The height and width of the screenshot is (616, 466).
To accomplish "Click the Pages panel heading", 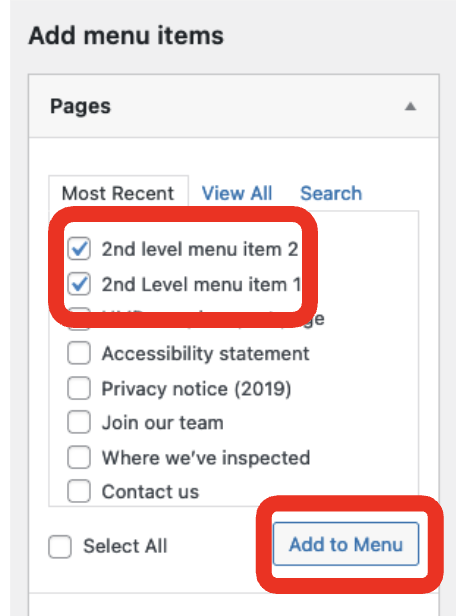I will pos(81,106).
